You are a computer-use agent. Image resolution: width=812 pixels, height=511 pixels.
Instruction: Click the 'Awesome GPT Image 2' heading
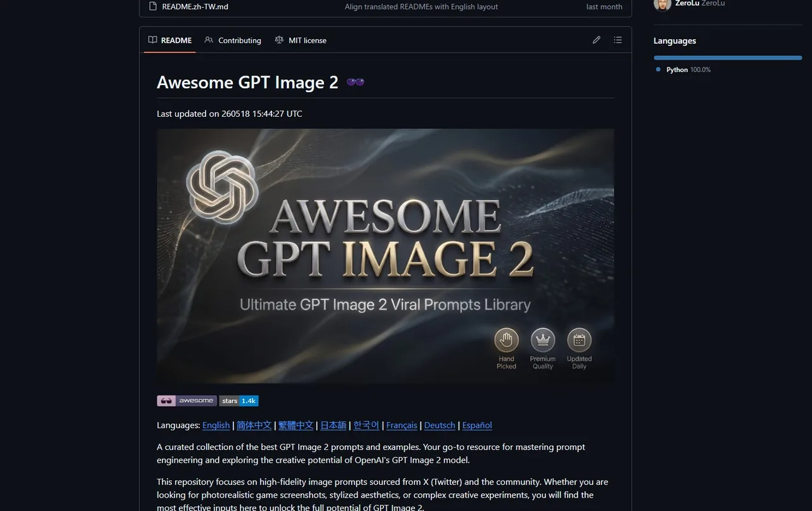(x=247, y=83)
